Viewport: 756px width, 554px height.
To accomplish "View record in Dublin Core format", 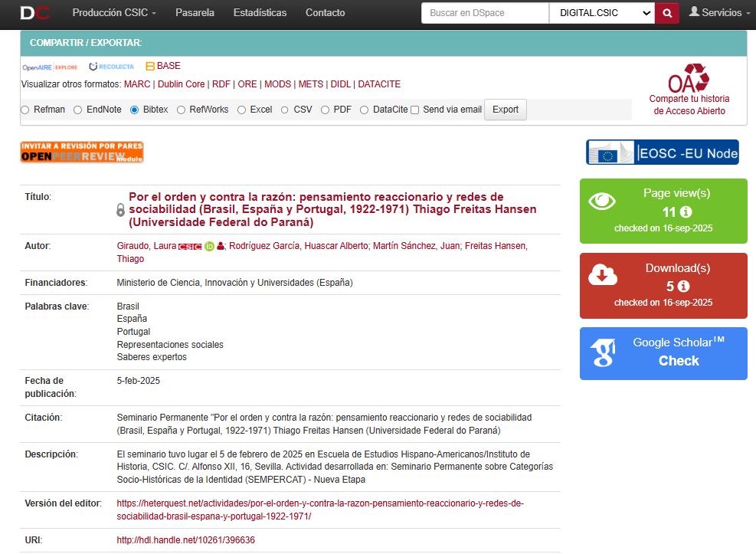I will click(x=182, y=84).
